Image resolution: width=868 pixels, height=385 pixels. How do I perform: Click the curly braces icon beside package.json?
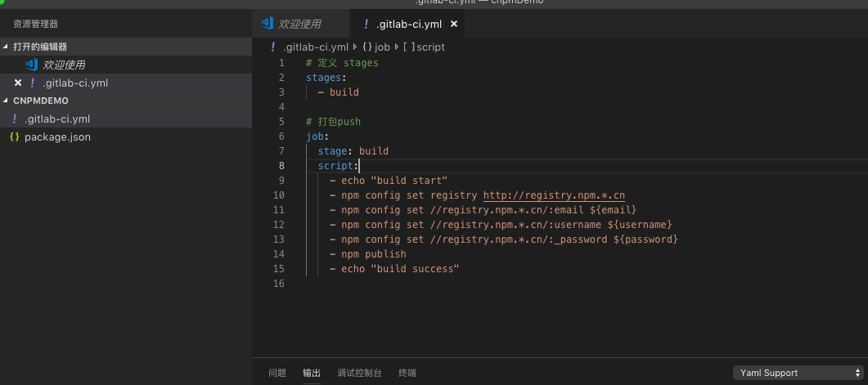[14, 137]
